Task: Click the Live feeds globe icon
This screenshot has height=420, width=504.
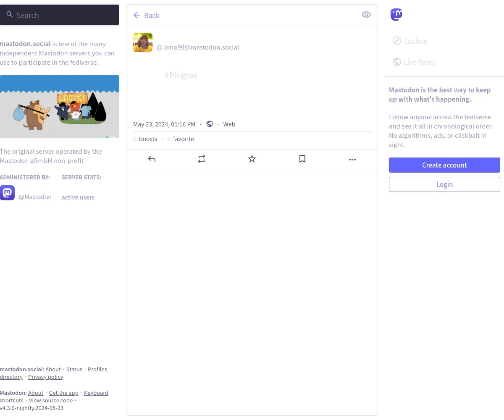Action: click(x=396, y=62)
